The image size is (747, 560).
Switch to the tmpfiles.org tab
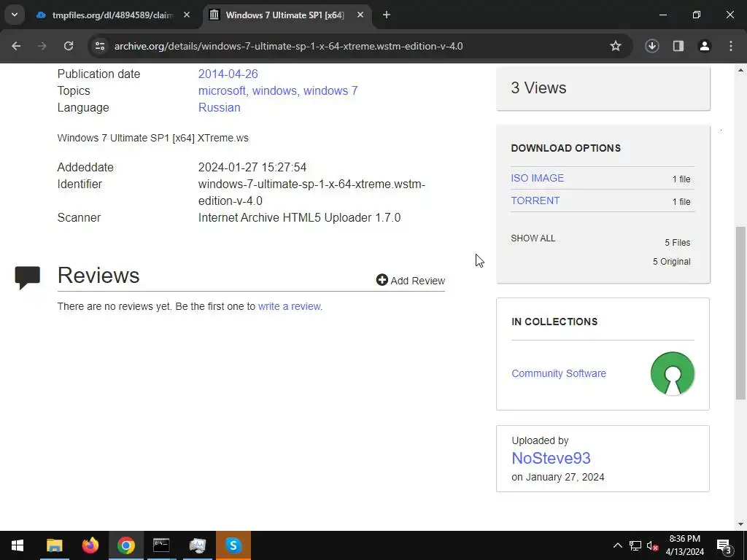112,15
